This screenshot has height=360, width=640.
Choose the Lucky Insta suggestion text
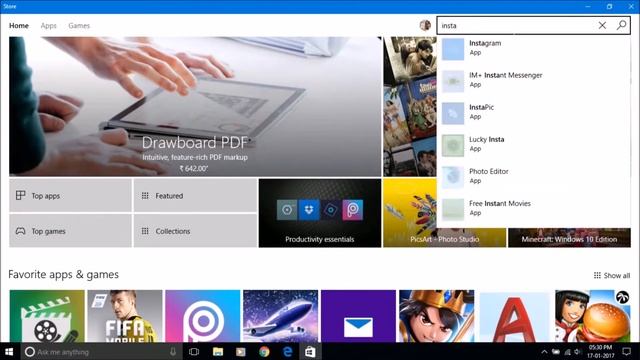[x=487, y=139]
